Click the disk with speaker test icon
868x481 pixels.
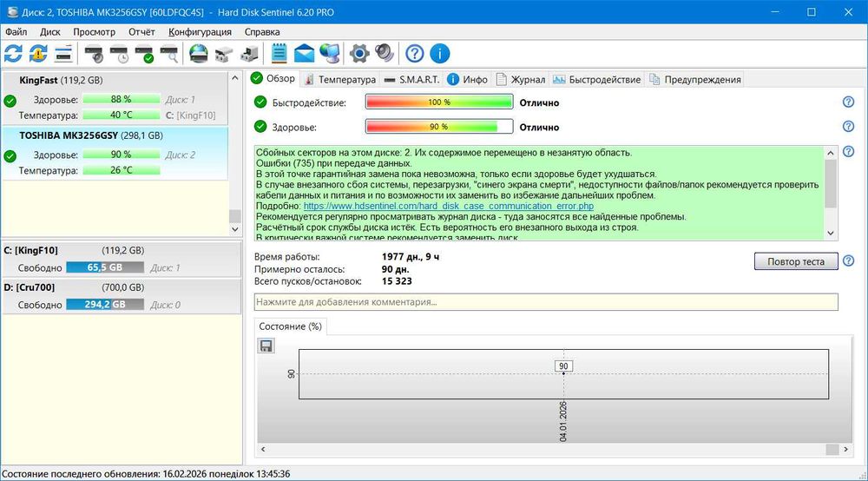click(94, 54)
